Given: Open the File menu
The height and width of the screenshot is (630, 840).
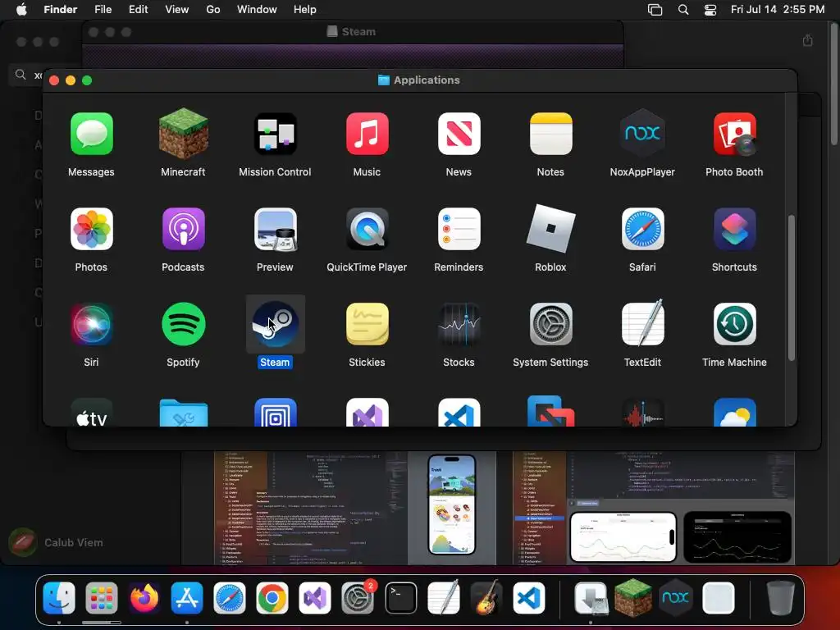Looking at the screenshot, I should [x=103, y=10].
